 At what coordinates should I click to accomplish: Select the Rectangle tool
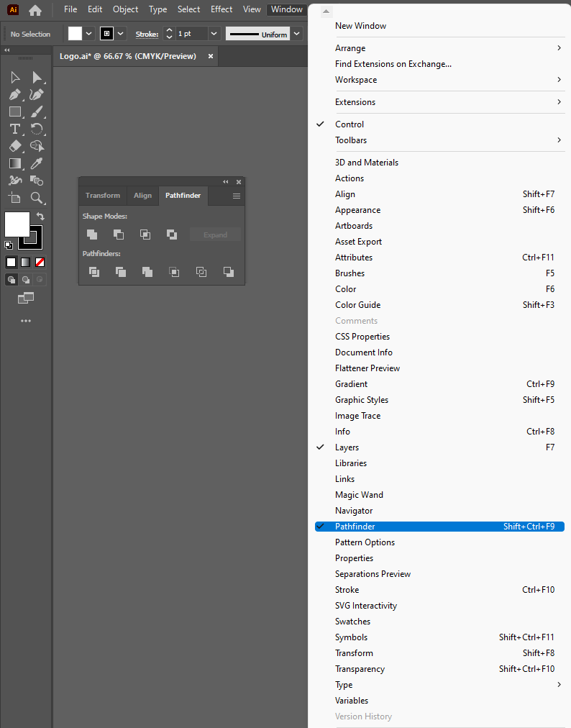(x=15, y=112)
